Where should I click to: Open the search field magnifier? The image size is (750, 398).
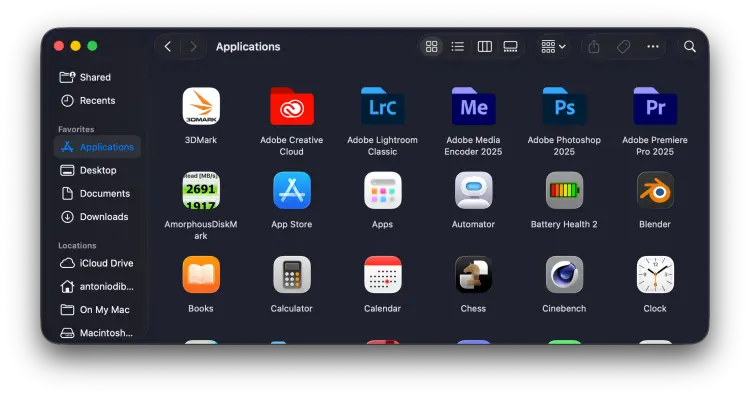[690, 46]
